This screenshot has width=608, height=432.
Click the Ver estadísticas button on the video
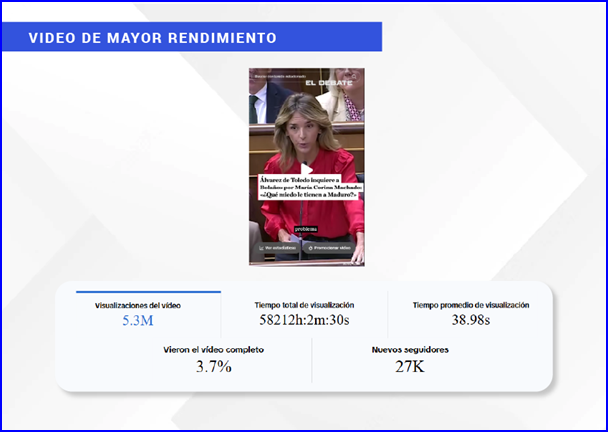coord(277,247)
